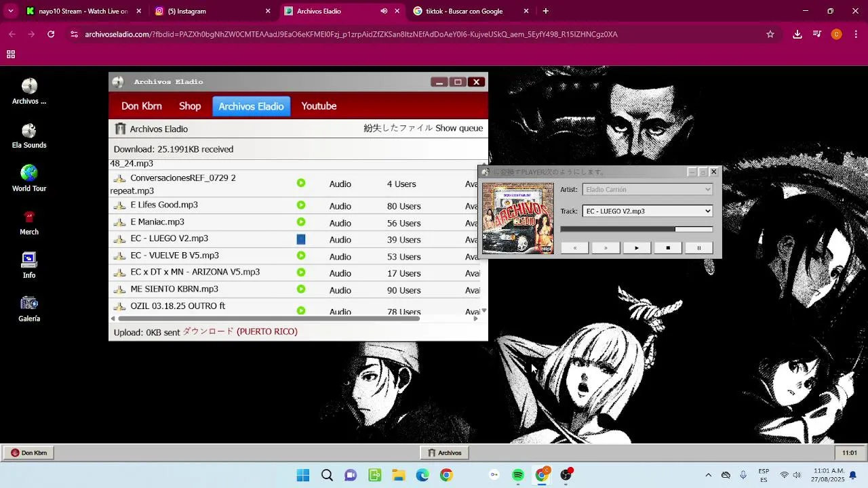Image resolution: width=868 pixels, height=488 pixels.
Task: Bookmark this page with star icon
Action: click(770, 34)
